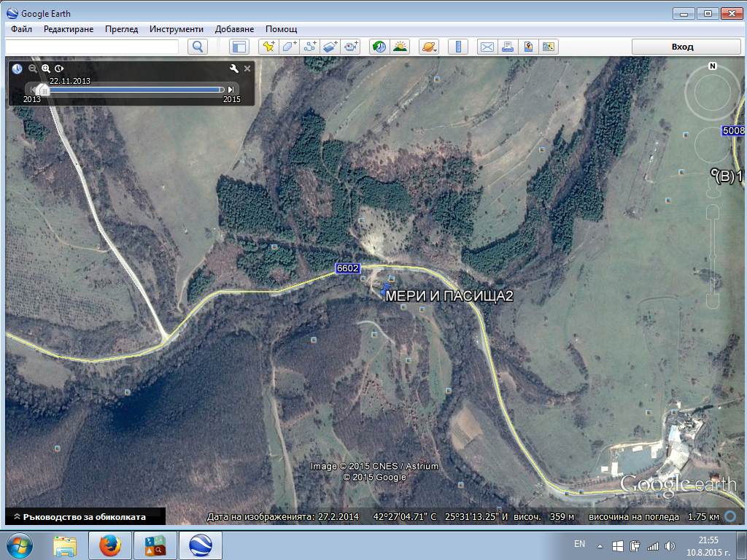Viewport: 747px width, 560px height.
Task: Click the 5008 road label
Action: [x=733, y=131]
